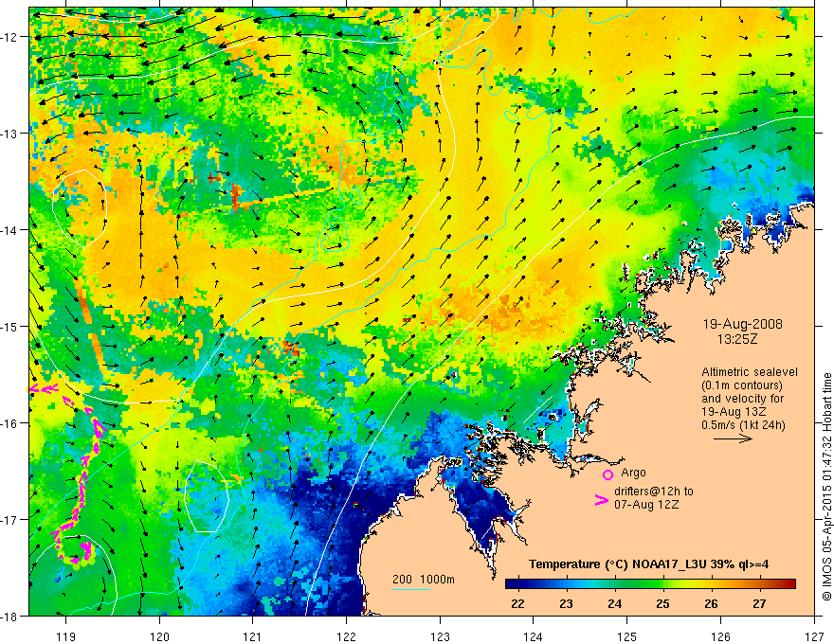Click the latitude axis label -18
This screenshot has height=644, width=834.
pos(10,616)
